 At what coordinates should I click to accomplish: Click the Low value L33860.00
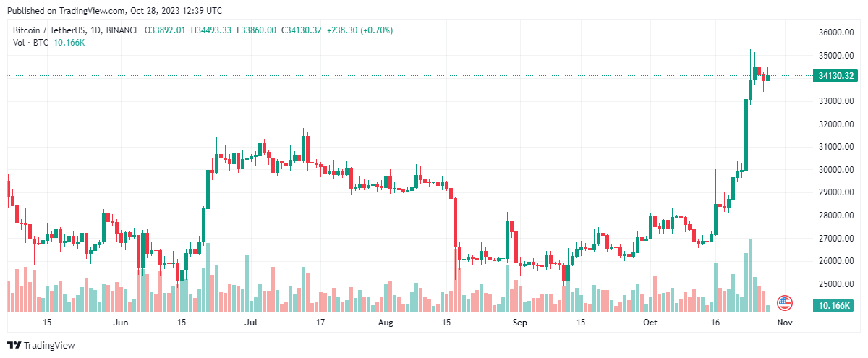coord(256,30)
